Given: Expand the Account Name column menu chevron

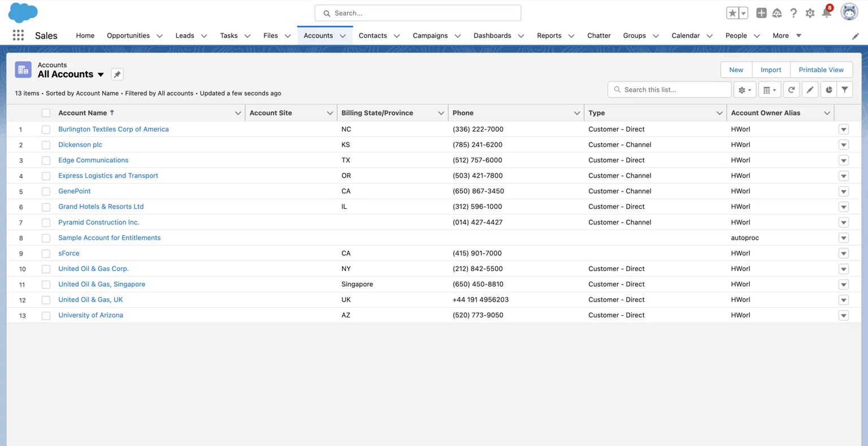Looking at the screenshot, I should click(238, 113).
